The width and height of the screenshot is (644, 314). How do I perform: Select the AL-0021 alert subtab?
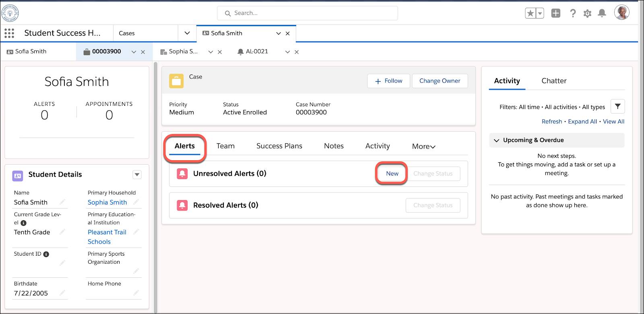pos(253,52)
